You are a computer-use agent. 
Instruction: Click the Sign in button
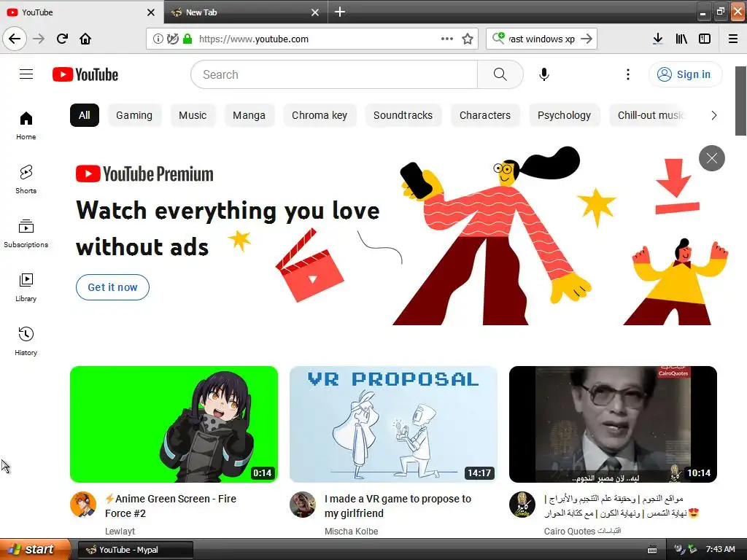coord(685,74)
